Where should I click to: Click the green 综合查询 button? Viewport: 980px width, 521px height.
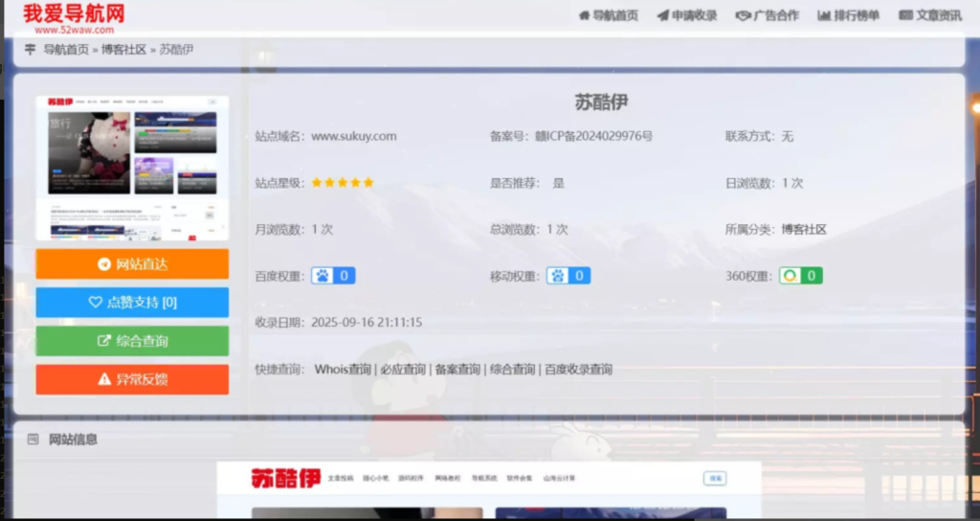[x=132, y=341]
